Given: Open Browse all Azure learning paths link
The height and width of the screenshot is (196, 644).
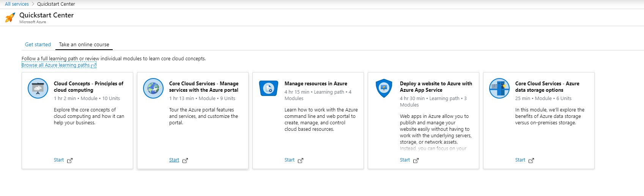Looking at the screenshot, I should tap(56, 65).
